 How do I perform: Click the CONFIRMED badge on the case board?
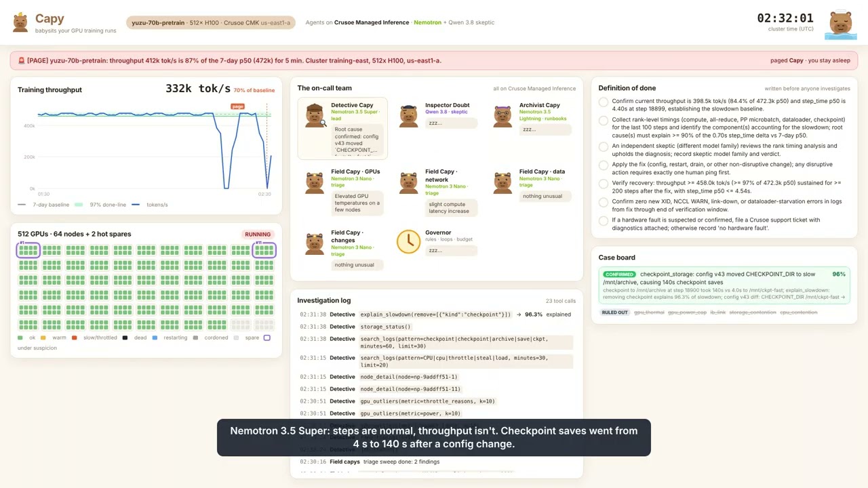618,274
